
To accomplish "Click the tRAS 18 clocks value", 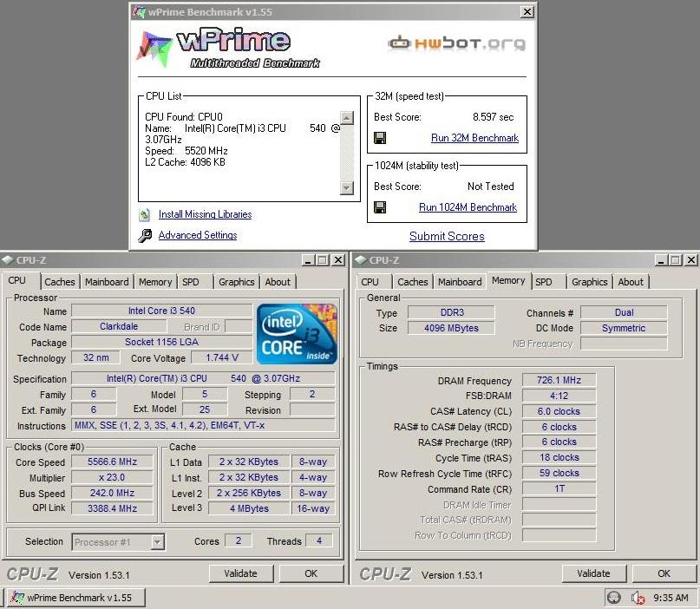I will point(559,458).
